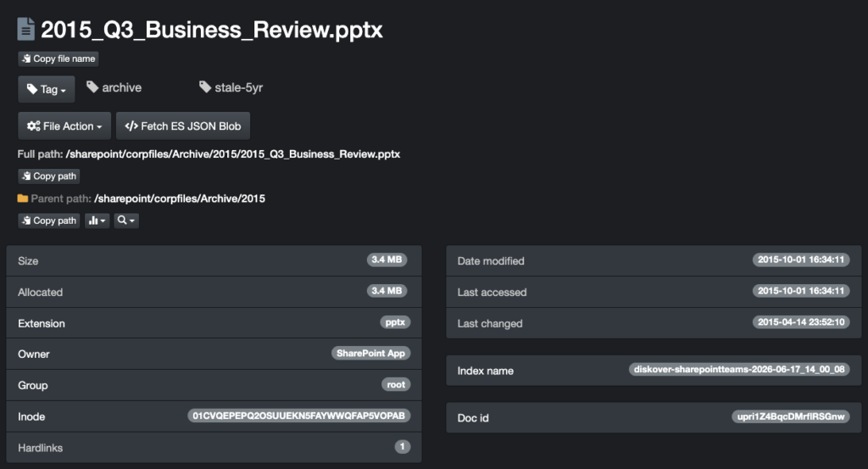
Task: Click the root group badge
Action: (396, 384)
